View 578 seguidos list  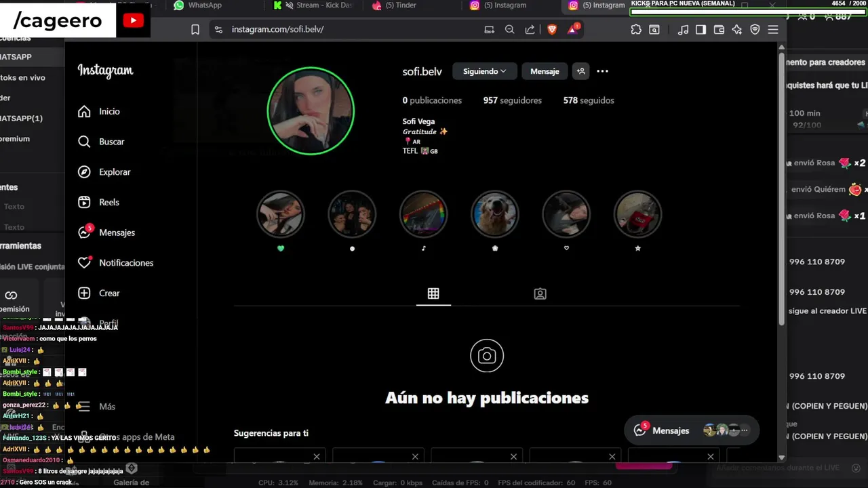pos(589,100)
